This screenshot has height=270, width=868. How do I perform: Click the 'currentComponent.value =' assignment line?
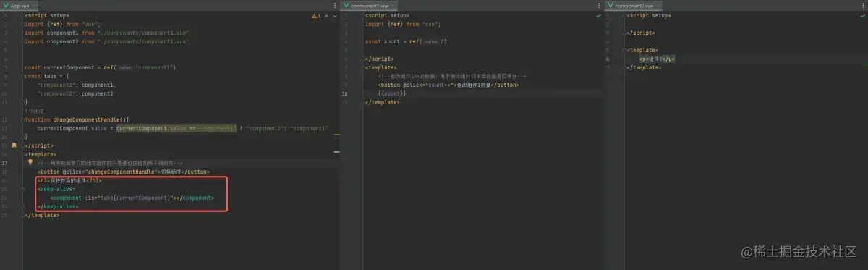pos(183,128)
